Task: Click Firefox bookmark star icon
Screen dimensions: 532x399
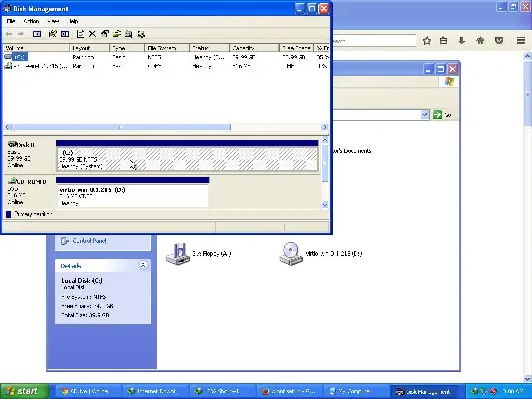Action: coord(427,41)
